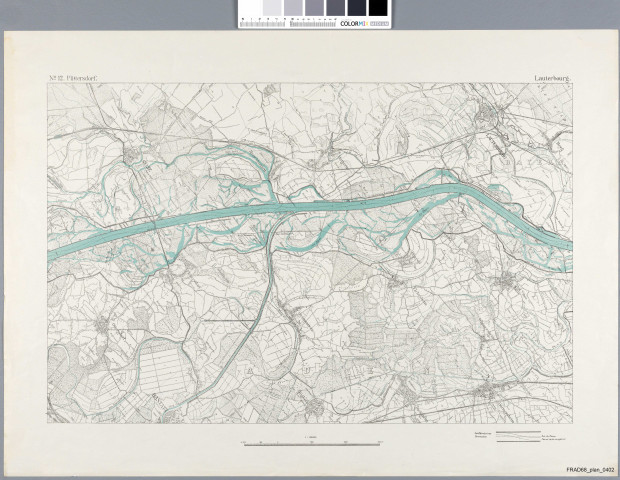The image size is (620, 480).
Task: Click the dark gray swatch beside the black one
Action: click(357, 8)
